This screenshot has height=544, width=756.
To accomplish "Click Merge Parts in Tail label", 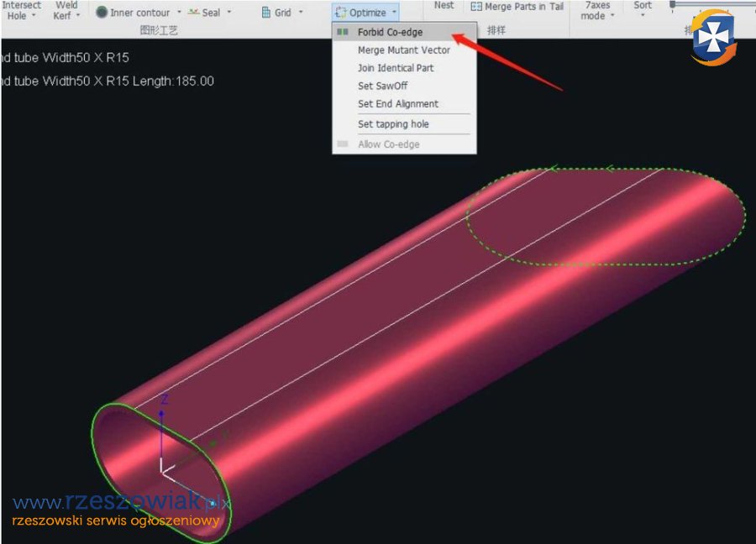I will click(524, 6).
